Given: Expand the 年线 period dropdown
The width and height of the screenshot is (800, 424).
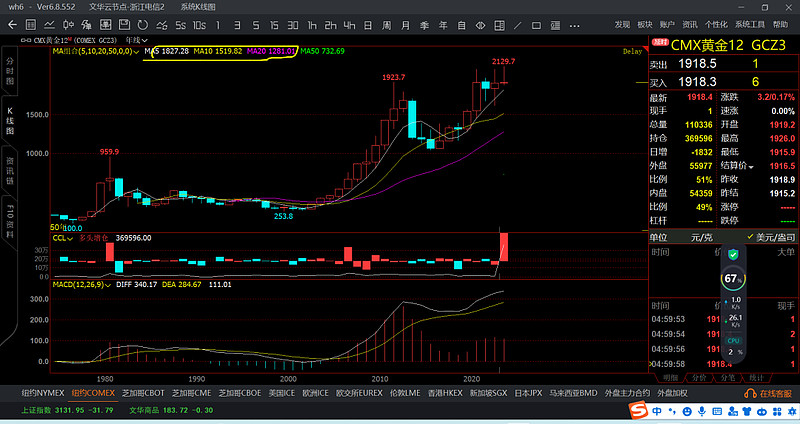Looking at the screenshot, I should (x=137, y=40).
